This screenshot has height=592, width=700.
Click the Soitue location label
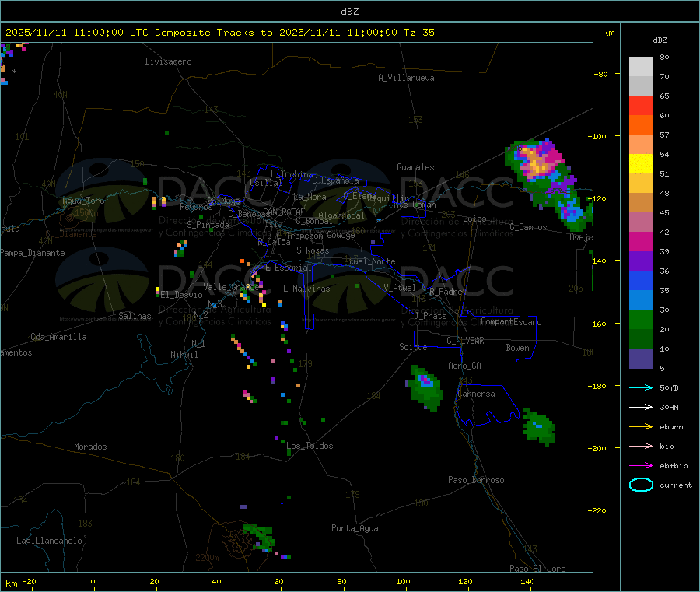point(413,347)
